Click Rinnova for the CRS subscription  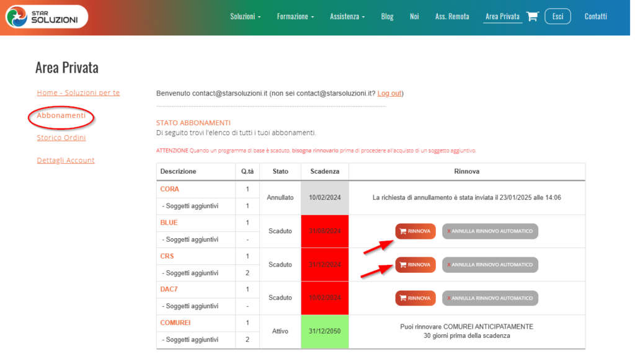point(415,265)
